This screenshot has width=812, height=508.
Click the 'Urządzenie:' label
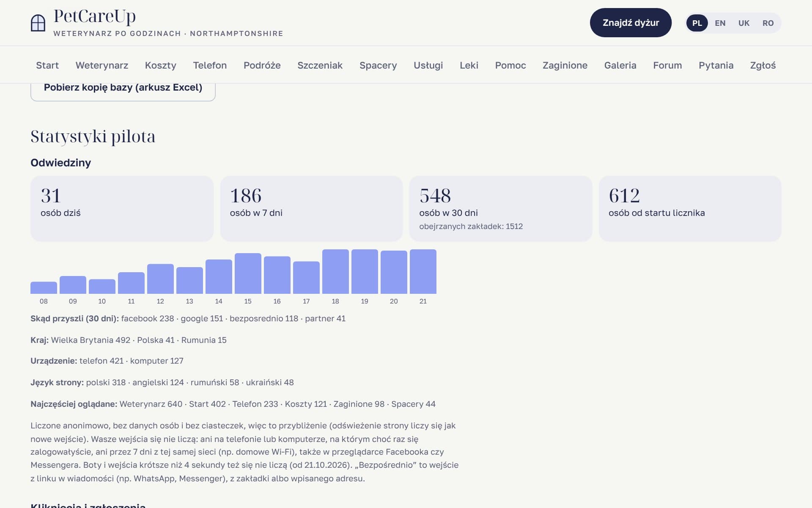tap(54, 361)
